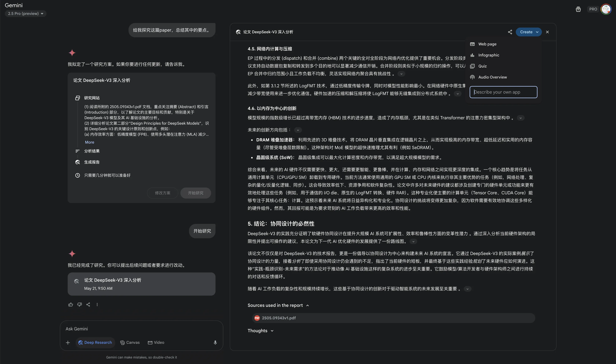
Task: Open more options three-dot menu
Action: point(97,304)
